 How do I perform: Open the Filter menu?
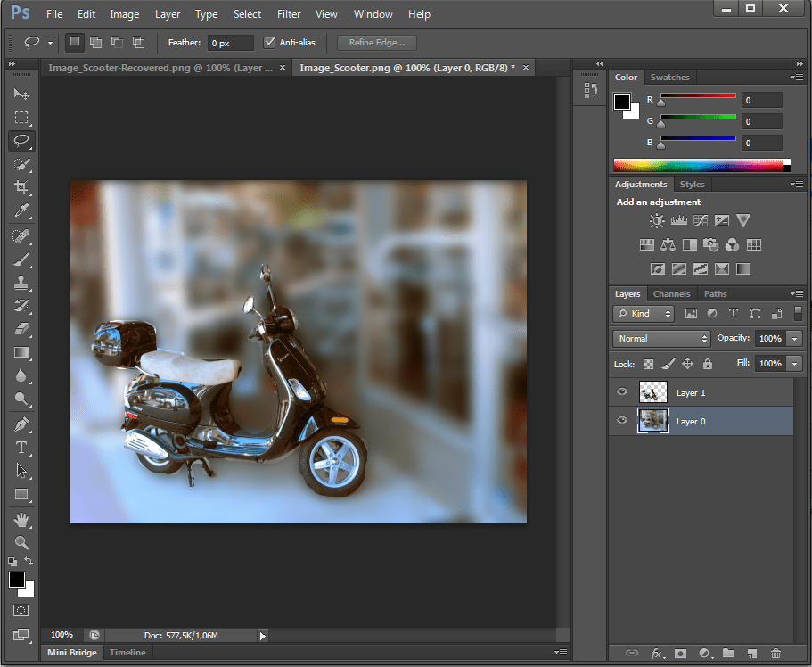pyautogui.click(x=288, y=14)
